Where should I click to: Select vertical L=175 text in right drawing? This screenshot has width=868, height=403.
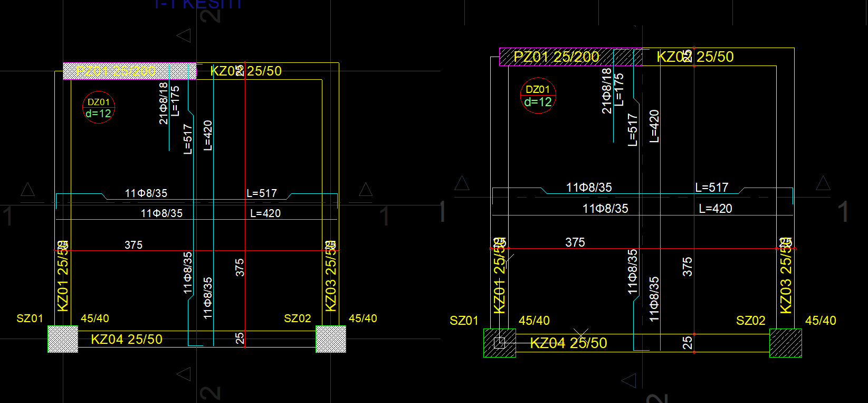619,90
